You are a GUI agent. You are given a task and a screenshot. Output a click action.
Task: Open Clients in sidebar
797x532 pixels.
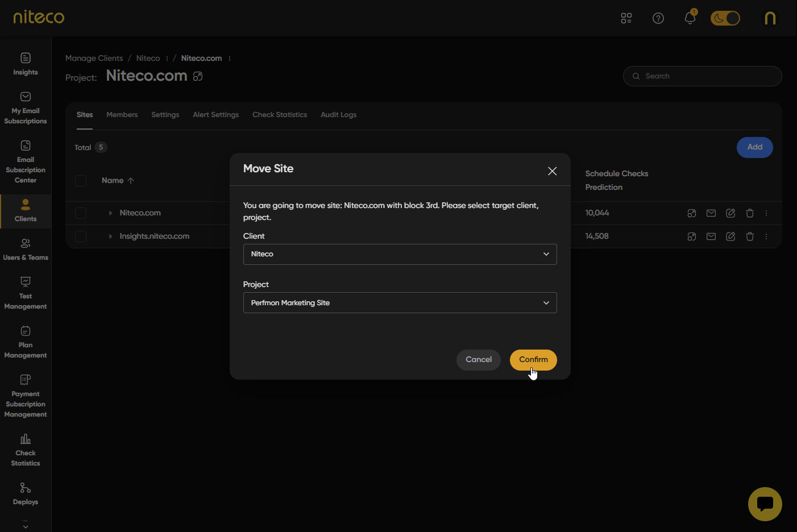click(26, 211)
